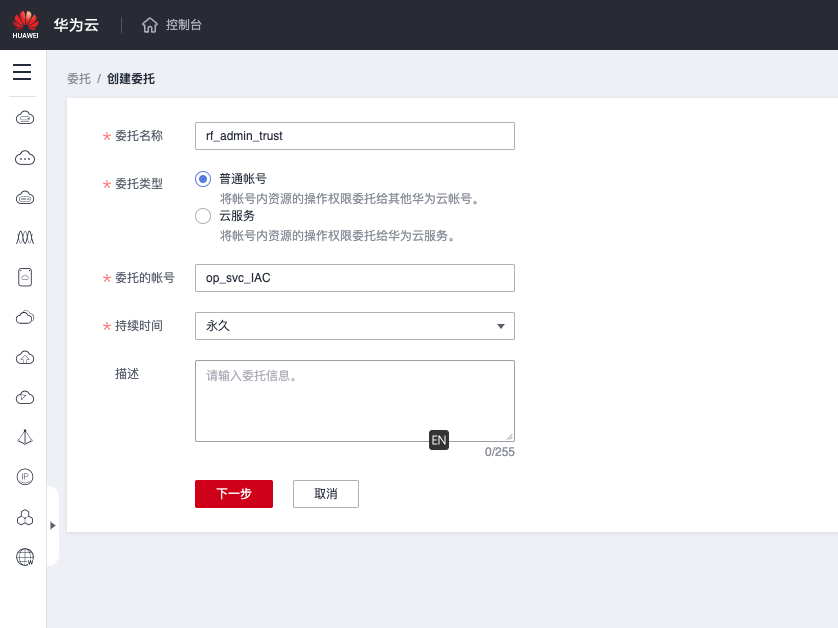Open the IP service icon in sidebar

[22, 477]
